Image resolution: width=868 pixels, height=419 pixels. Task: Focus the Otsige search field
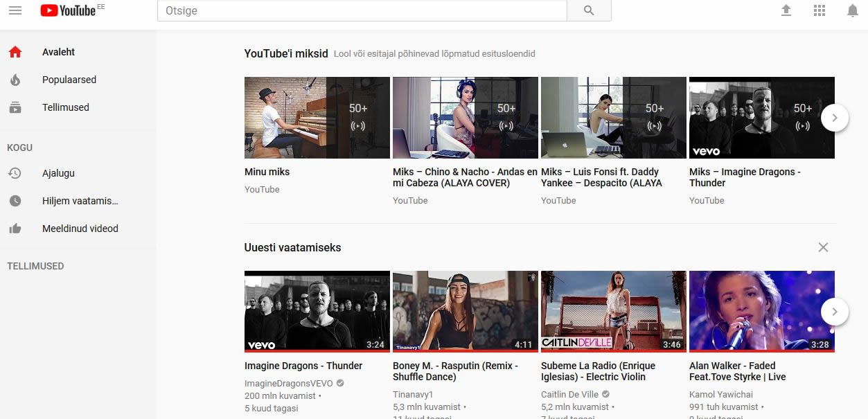[x=362, y=10]
